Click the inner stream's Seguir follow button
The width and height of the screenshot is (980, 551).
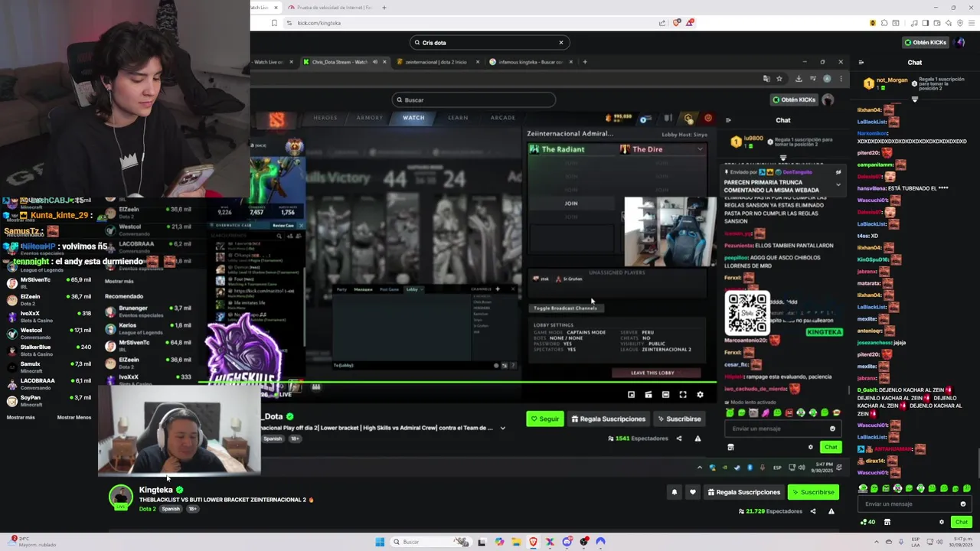pyautogui.click(x=544, y=419)
